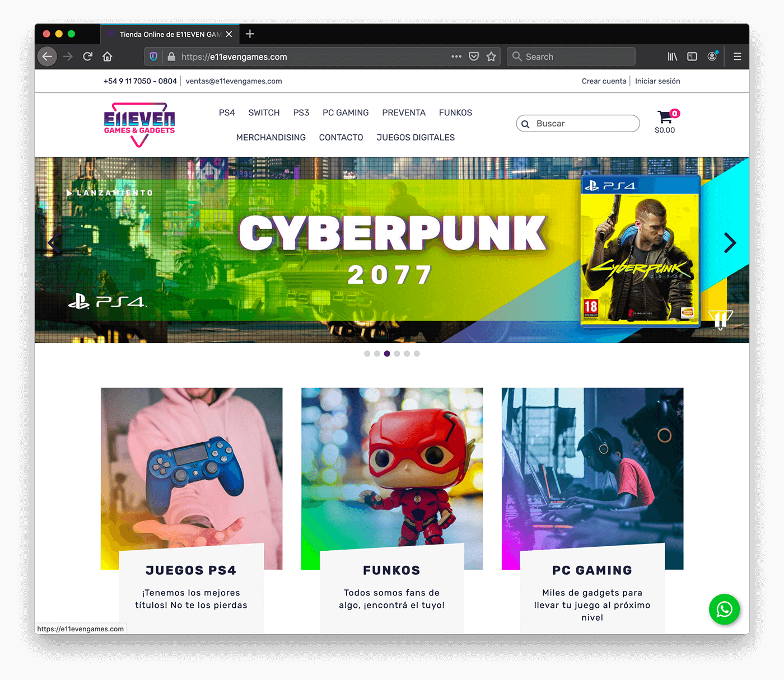Screen dimensions: 784x680
Task: Open the JUEGOS PS4 category card
Action: (x=192, y=509)
